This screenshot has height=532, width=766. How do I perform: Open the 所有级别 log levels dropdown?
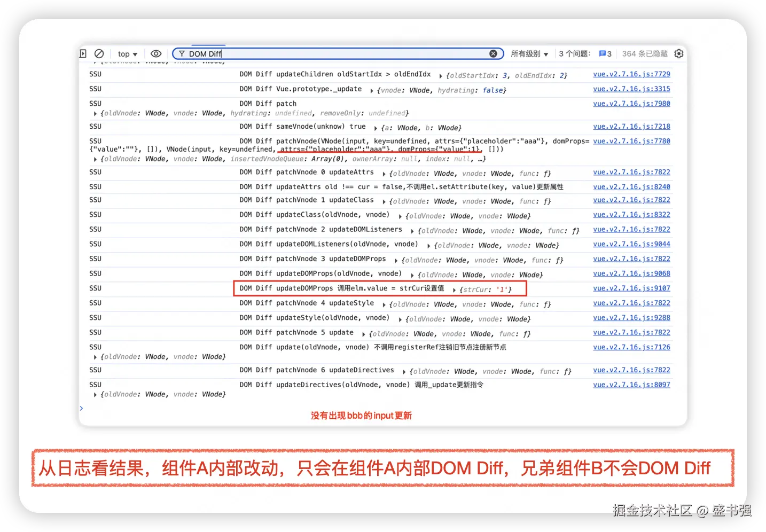[x=529, y=54]
